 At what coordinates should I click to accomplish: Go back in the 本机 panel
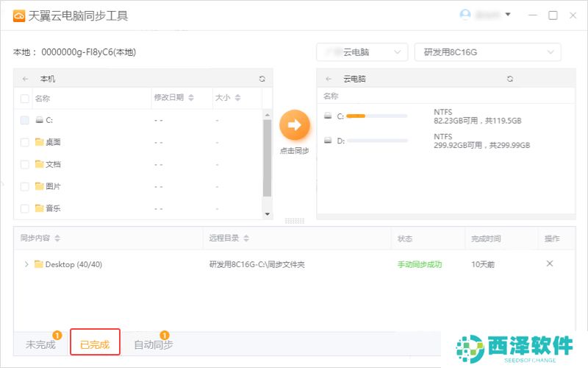click(26, 79)
